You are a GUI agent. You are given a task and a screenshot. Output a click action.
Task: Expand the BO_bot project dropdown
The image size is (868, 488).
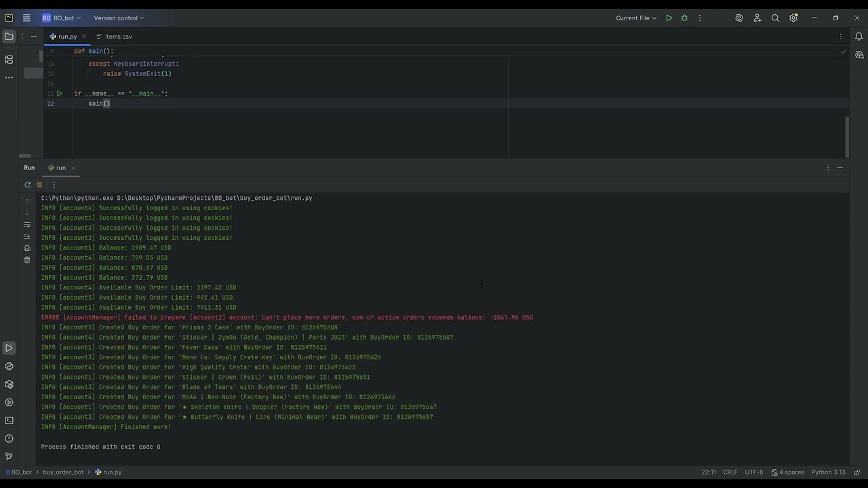[x=61, y=18]
